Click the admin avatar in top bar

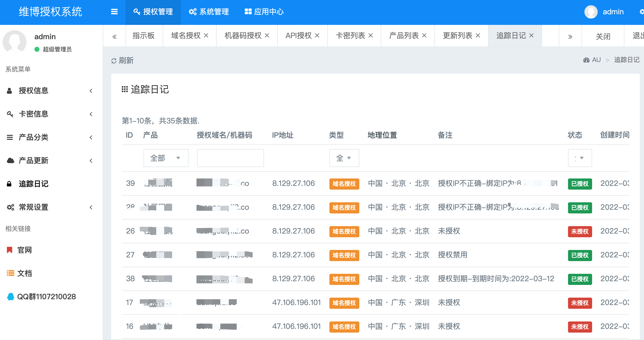coord(591,12)
